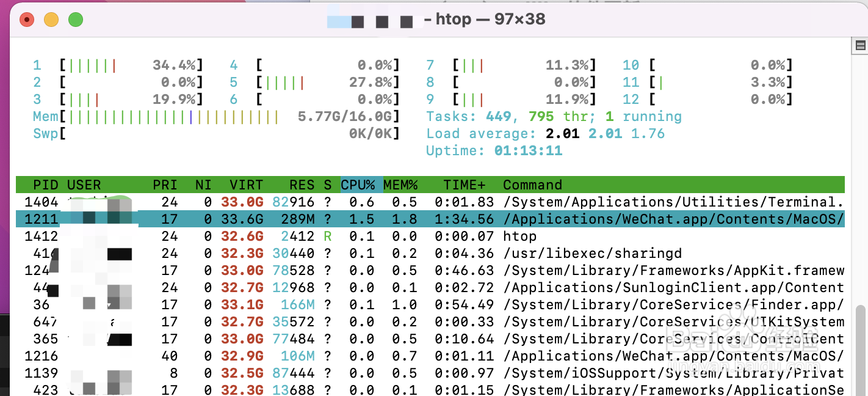Click the red close window button
This screenshot has width=868, height=396.
pyautogui.click(x=27, y=20)
